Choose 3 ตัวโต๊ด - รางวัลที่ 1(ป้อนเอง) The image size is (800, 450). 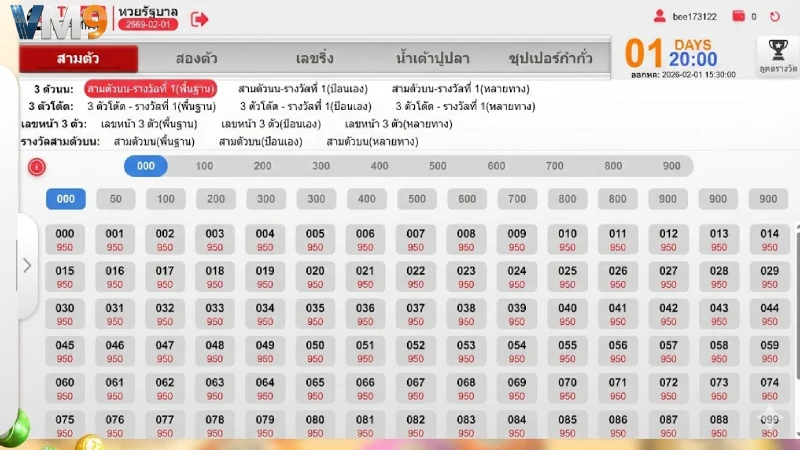pos(306,107)
